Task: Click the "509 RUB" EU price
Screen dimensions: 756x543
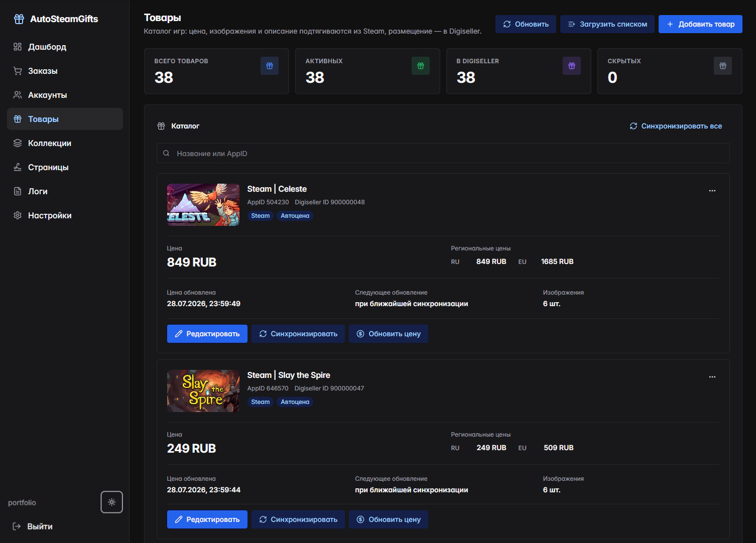Action: pos(559,448)
